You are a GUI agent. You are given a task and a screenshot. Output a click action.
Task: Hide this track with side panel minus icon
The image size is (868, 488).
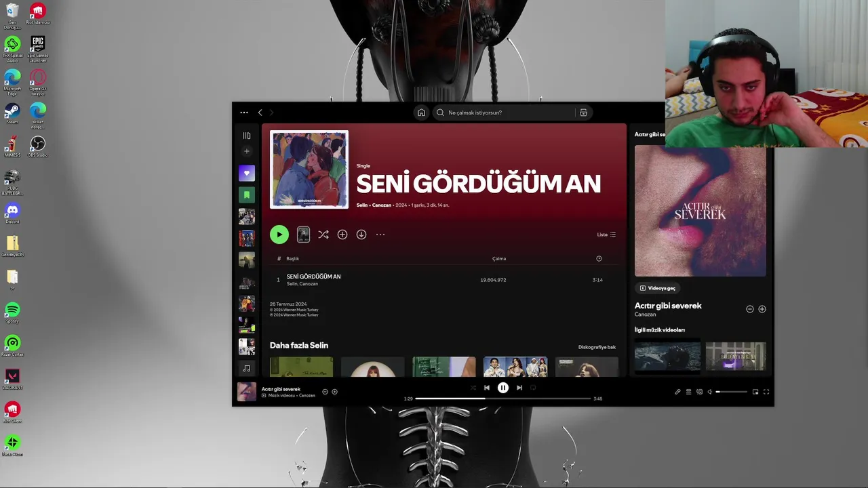pos(750,309)
